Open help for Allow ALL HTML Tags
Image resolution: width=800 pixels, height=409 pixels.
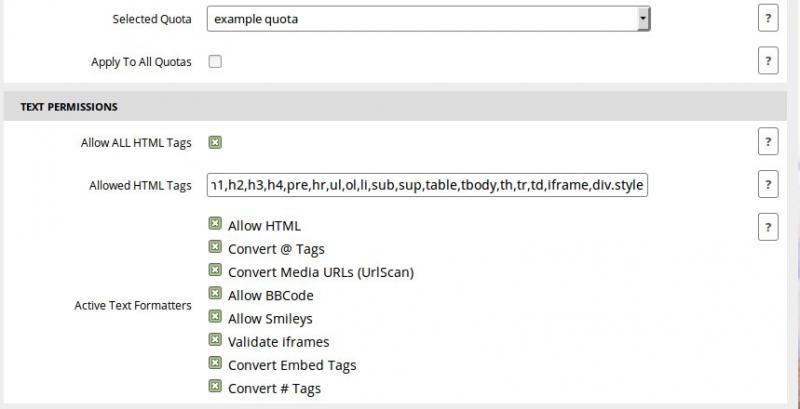pos(768,142)
